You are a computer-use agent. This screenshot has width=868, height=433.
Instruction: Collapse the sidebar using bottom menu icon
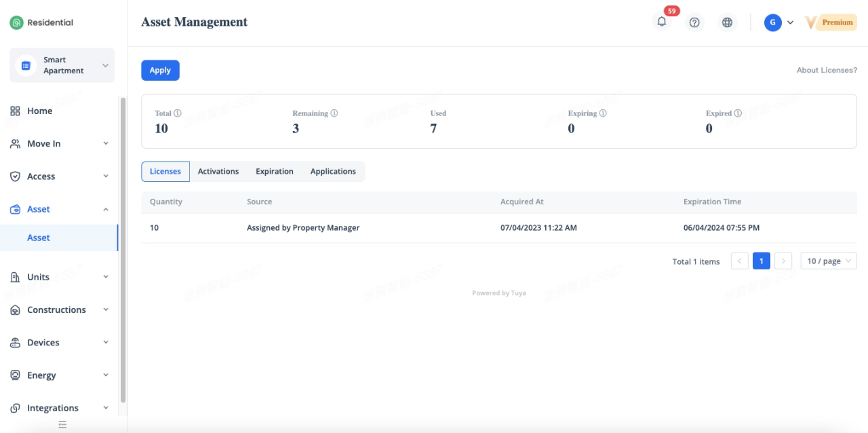(x=62, y=425)
